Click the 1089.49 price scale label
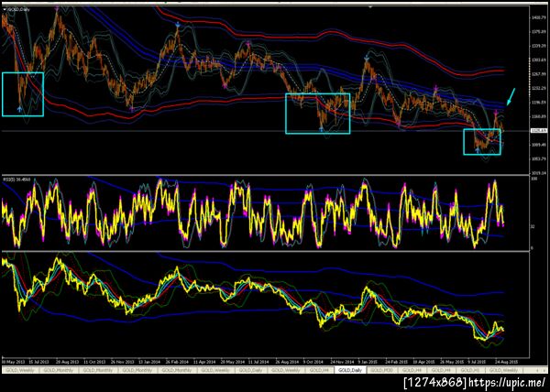Viewport: 550px width, 392px height. point(538,145)
